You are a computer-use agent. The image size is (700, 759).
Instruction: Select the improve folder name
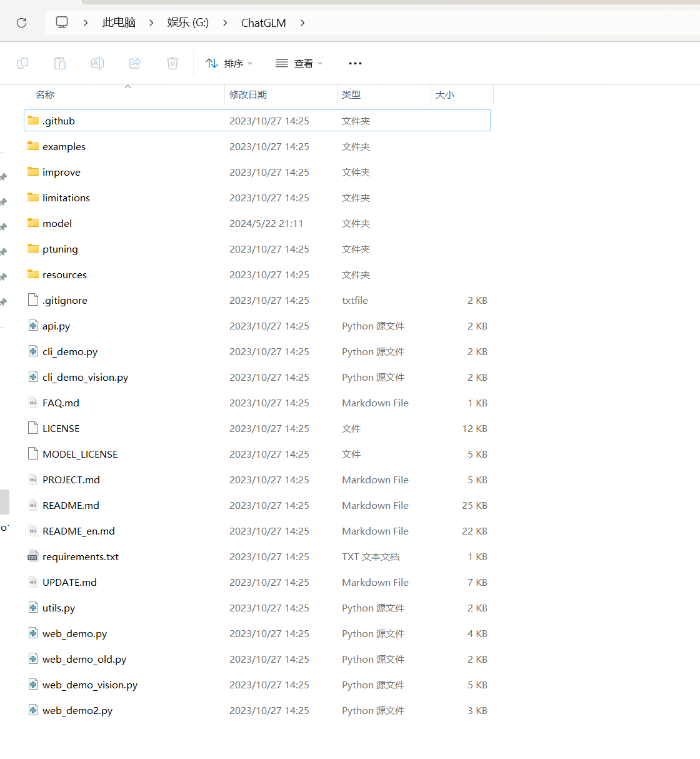[x=61, y=172]
